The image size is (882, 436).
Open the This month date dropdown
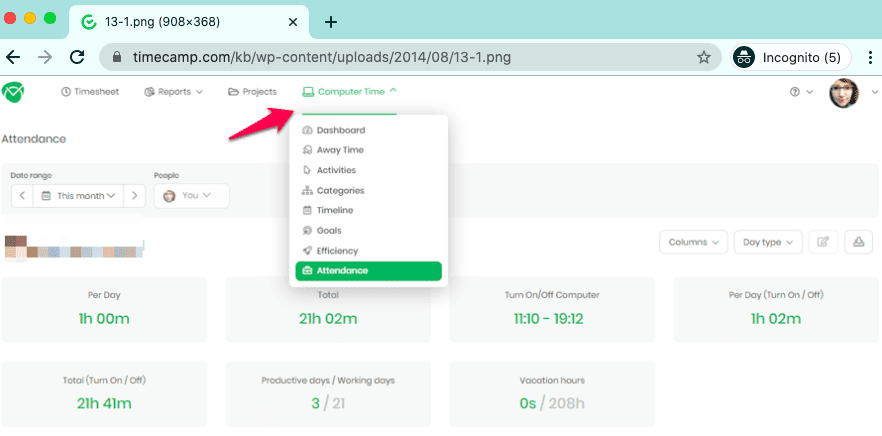pyautogui.click(x=79, y=196)
